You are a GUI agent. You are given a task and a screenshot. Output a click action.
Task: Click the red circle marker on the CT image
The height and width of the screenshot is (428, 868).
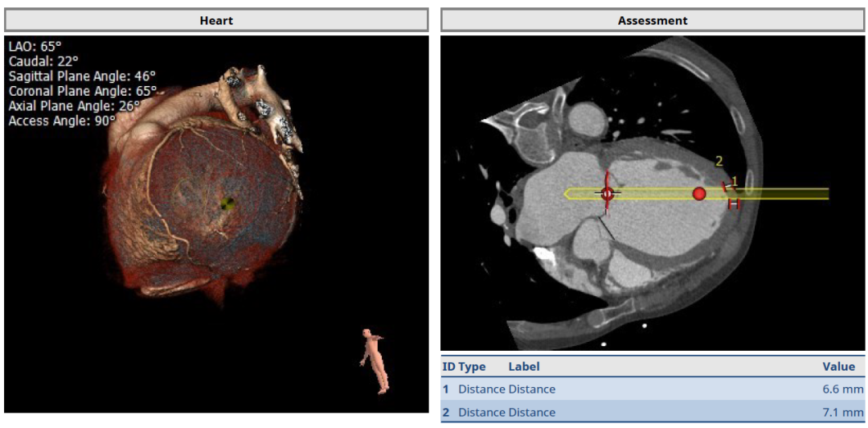point(699,194)
